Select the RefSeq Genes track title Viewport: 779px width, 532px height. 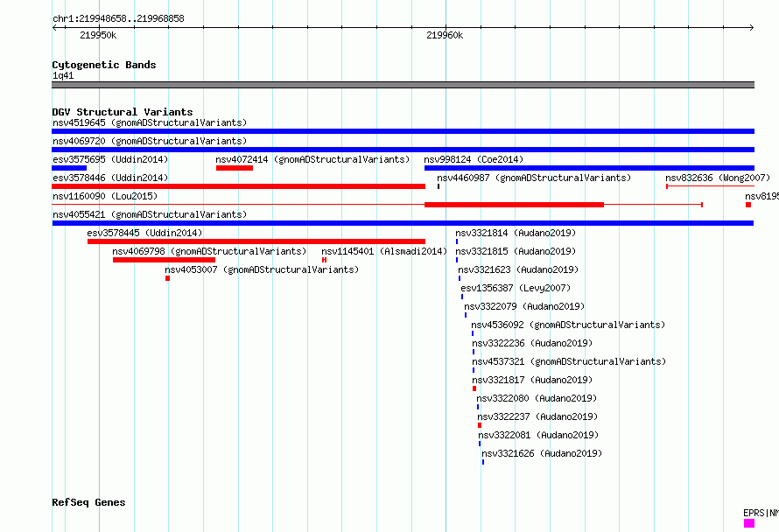click(88, 502)
